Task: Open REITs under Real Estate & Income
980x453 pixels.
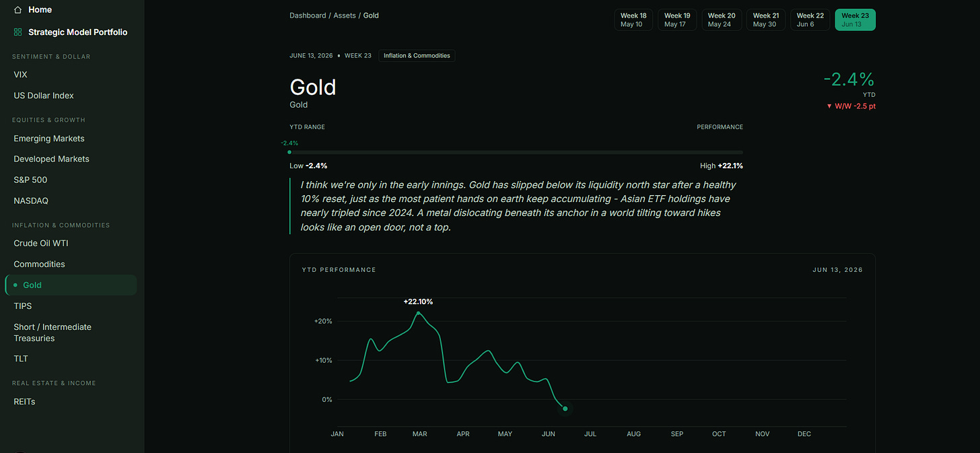Action: coord(71,401)
